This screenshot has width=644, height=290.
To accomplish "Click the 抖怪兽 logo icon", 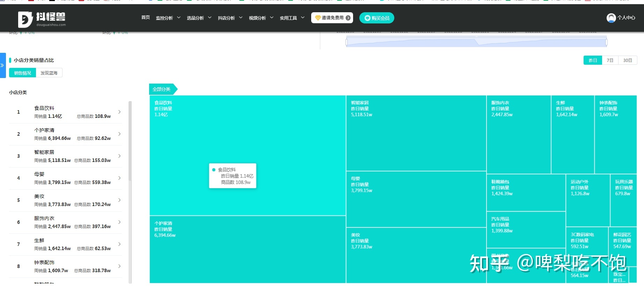I will pyautogui.click(x=25, y=19).
